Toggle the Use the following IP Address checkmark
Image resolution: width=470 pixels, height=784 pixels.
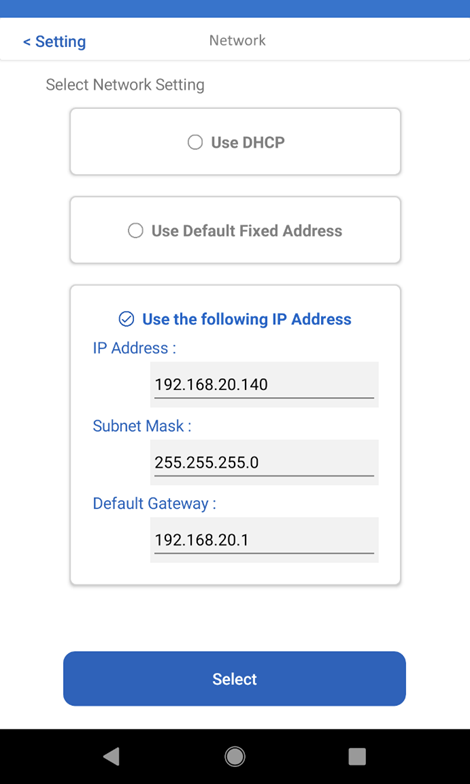pyautogui.click(x=126, y=319)
